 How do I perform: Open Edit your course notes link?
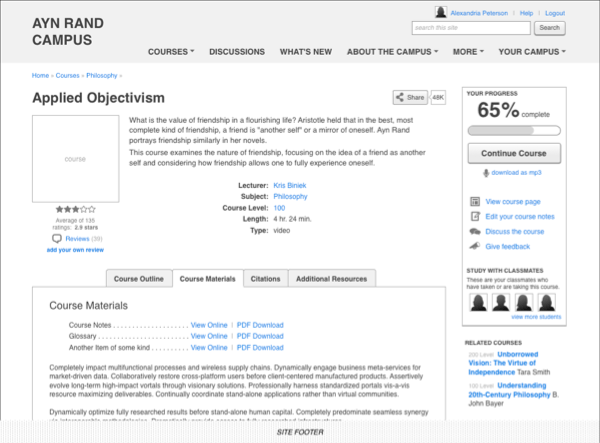(x=520, y=217)
